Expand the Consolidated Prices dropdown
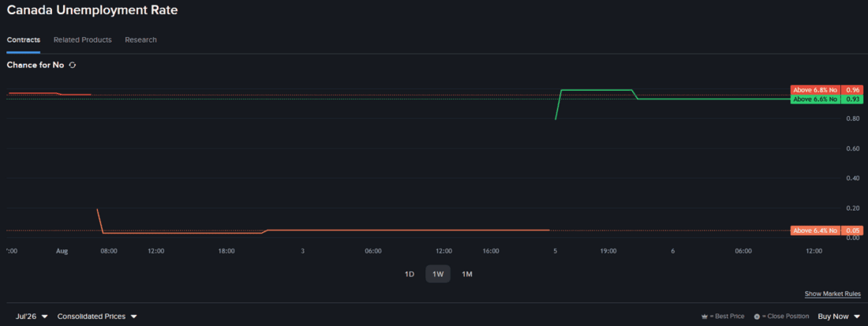This screenshot has height=326, width=868. [97, 317]
